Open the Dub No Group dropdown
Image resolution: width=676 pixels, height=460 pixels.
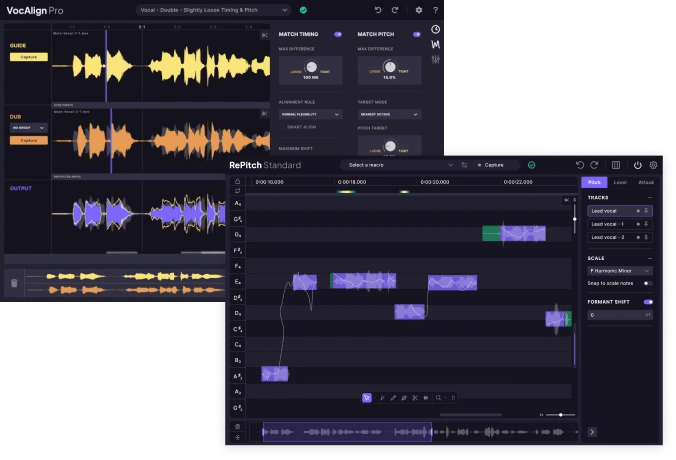point(28,128)
